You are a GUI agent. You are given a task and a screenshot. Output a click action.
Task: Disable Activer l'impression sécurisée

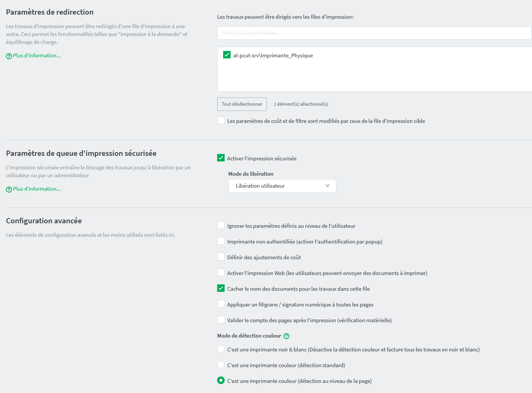click(221, 158)
